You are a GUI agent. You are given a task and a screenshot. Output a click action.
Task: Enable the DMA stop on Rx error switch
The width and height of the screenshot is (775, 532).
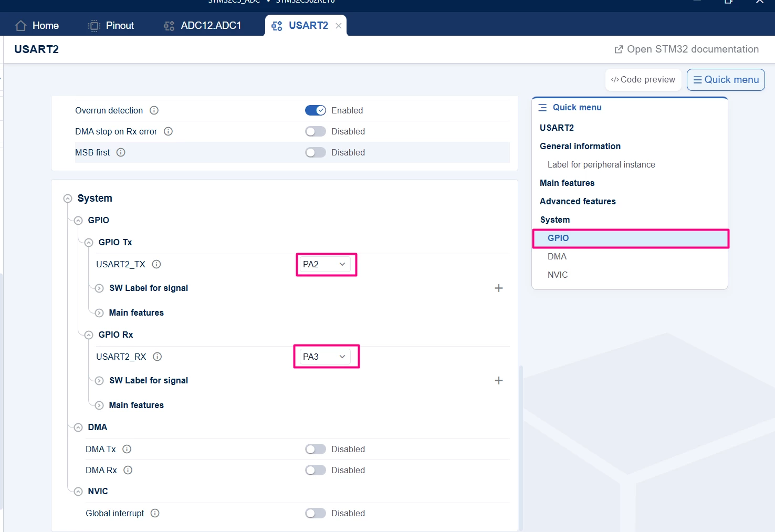coord(316,131)
